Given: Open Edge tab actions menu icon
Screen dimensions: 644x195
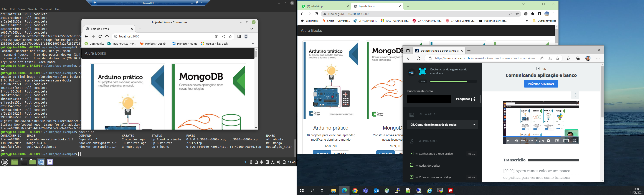Looking at the screenshot, I should click(x=408, y=51).
